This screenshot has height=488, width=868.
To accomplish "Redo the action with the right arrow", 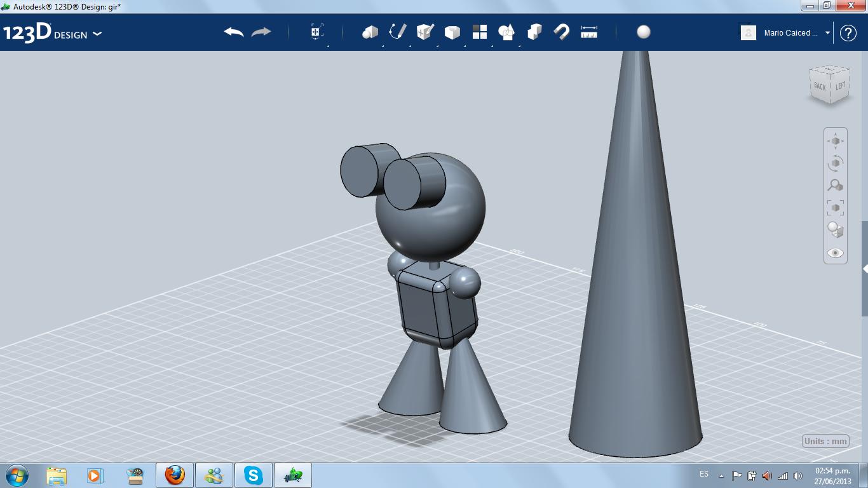I will 261,32.
